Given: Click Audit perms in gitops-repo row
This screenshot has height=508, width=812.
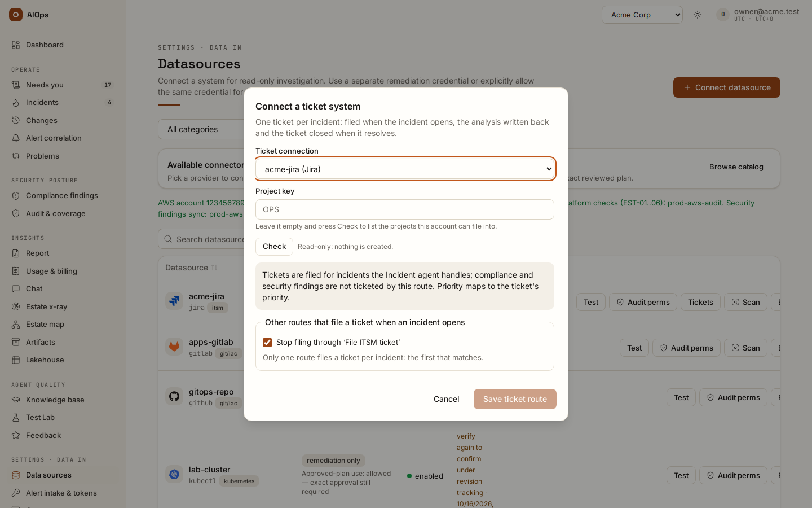Looking at the screenshot, I should point(733,397).
